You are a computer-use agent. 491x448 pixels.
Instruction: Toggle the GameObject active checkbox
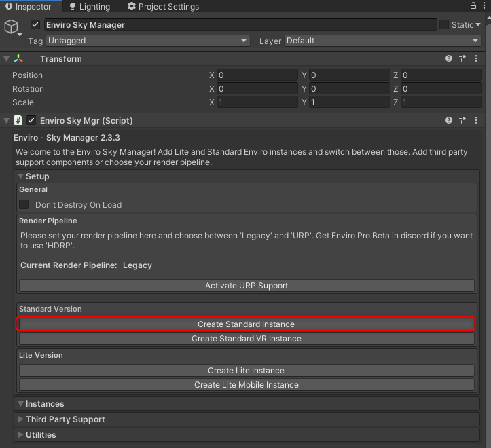(x=35, y=25)
